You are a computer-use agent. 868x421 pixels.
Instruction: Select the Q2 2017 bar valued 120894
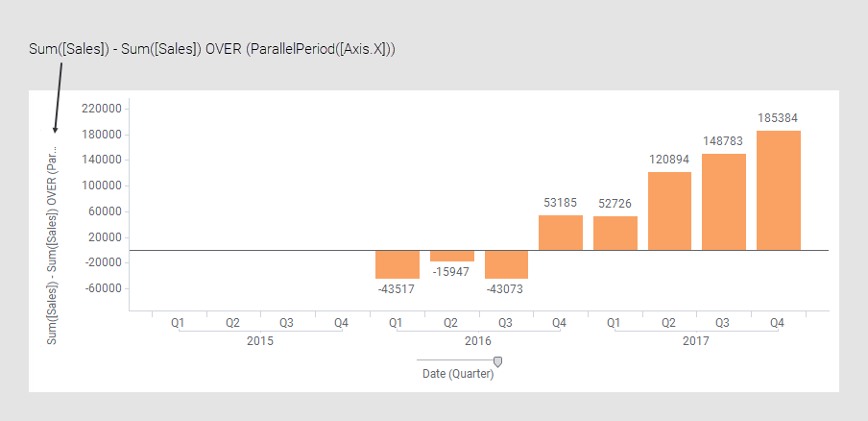[x=669, y=211]
